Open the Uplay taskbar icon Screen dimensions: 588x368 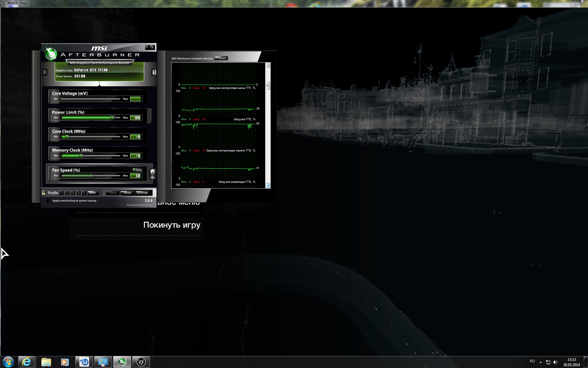coord(84,362)
